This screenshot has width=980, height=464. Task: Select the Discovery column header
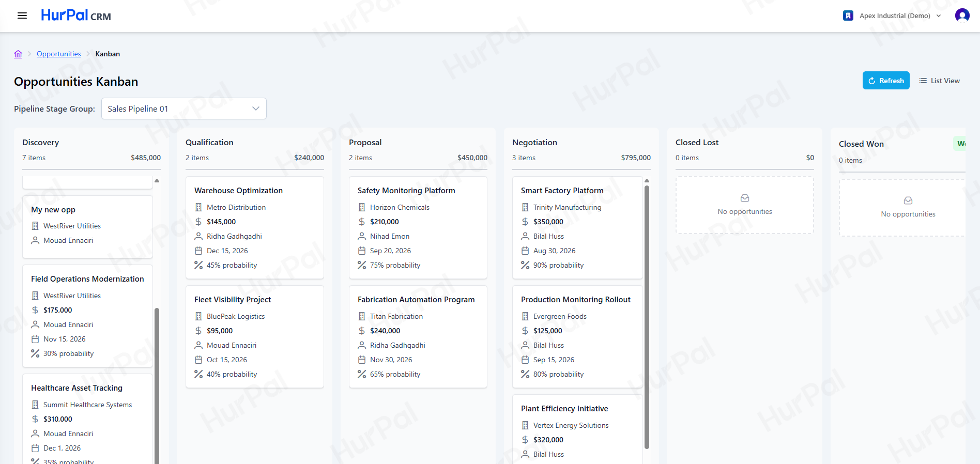pos(40,143)
